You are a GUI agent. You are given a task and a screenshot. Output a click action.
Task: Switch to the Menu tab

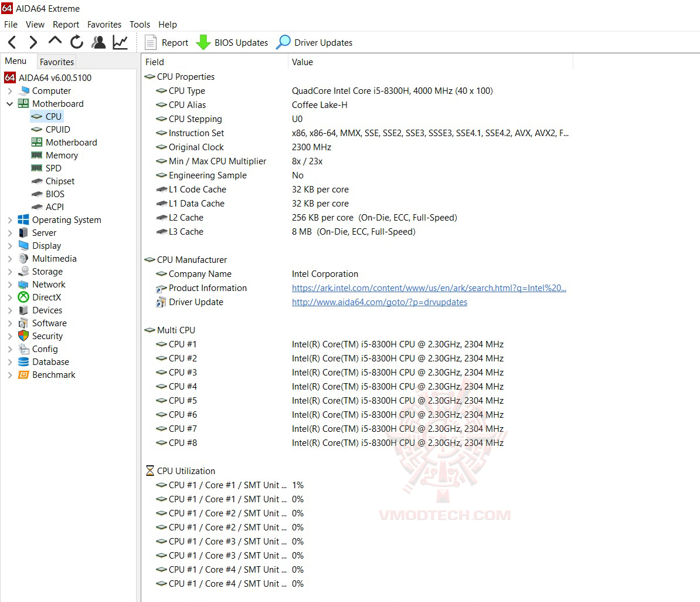click(x=16, y=61)
